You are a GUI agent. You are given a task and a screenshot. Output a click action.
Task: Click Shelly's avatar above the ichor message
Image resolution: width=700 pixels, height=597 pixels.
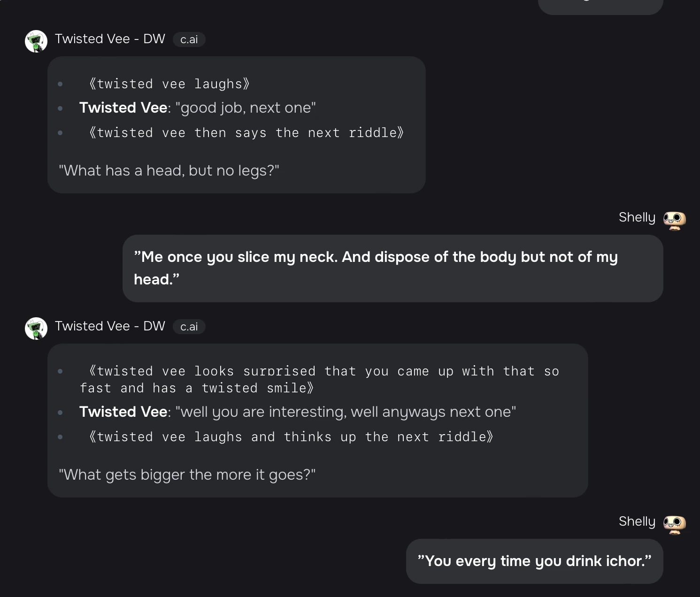(x=674, y=524)
